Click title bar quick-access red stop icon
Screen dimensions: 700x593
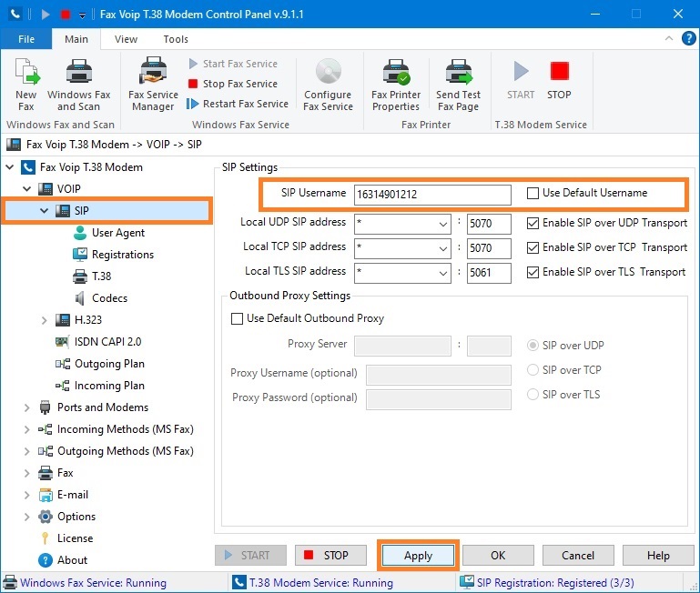(66, 15)
